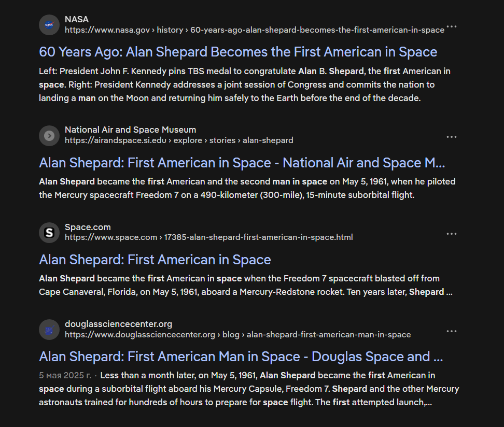Screen dimensions: 504x427
Task: Click the space.com 17385 URL breadcrumb
Action: click(x=208, y=237)
